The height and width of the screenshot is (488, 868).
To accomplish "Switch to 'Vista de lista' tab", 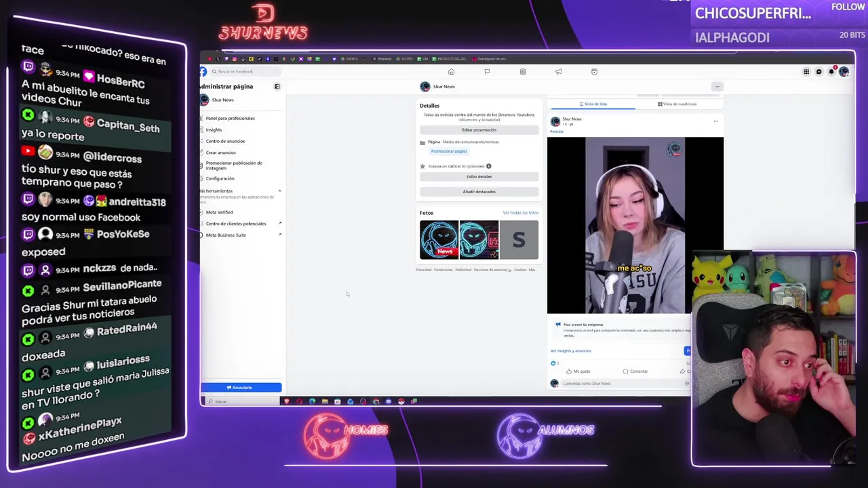I will pos(593,104).
